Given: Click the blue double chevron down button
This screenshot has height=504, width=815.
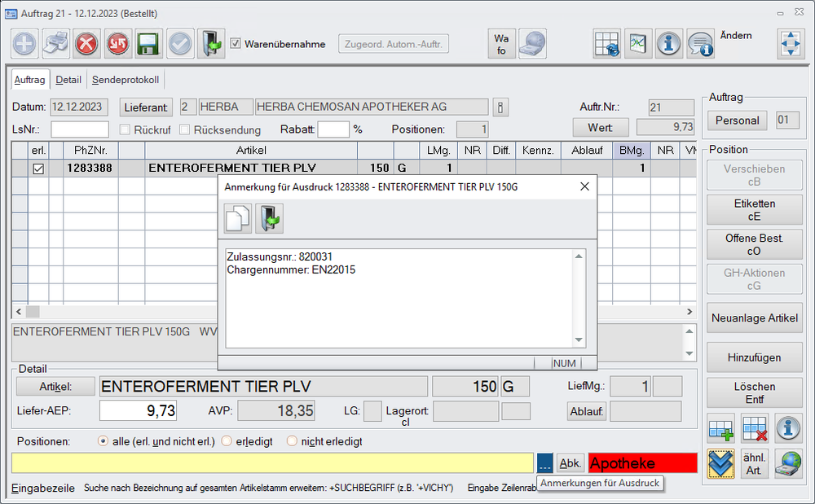Looking at the screenshot, I should [x=721, y=463].
